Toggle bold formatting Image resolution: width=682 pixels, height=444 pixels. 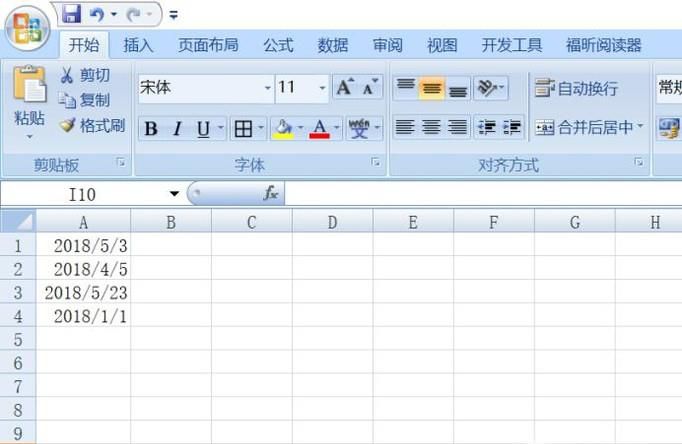pos(151,128)
